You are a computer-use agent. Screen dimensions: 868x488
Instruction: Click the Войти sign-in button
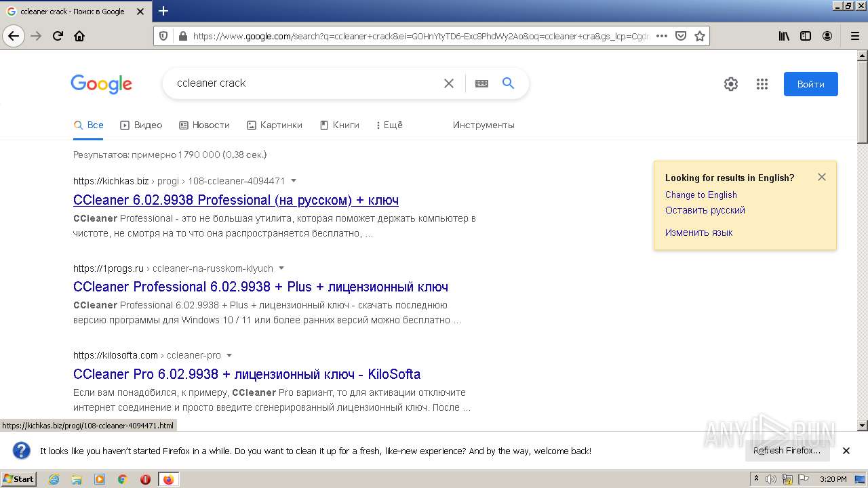click(811, 84)
